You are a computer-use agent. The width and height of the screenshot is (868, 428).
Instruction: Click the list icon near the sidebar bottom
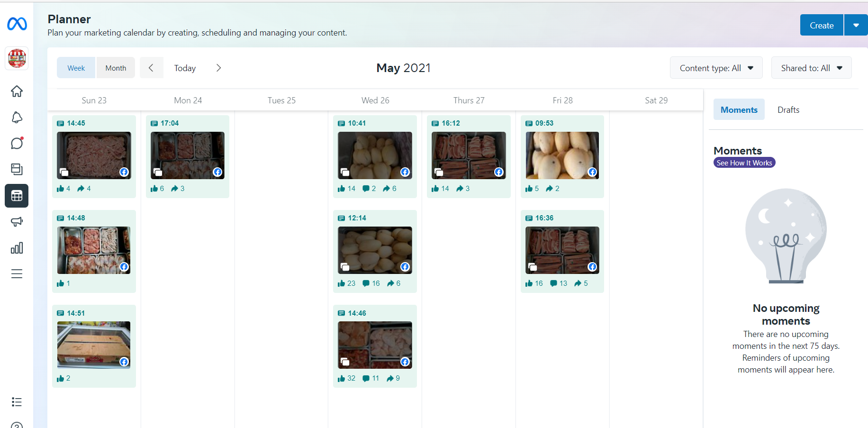point(17,402)
